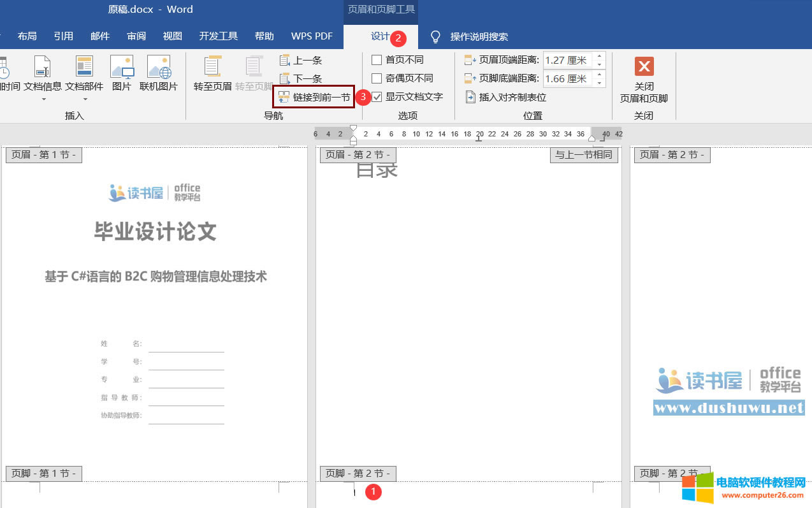Click the 转至页眉 go-to-header icon
Viewport: 812px width, 508px height.
pos(212,68)
